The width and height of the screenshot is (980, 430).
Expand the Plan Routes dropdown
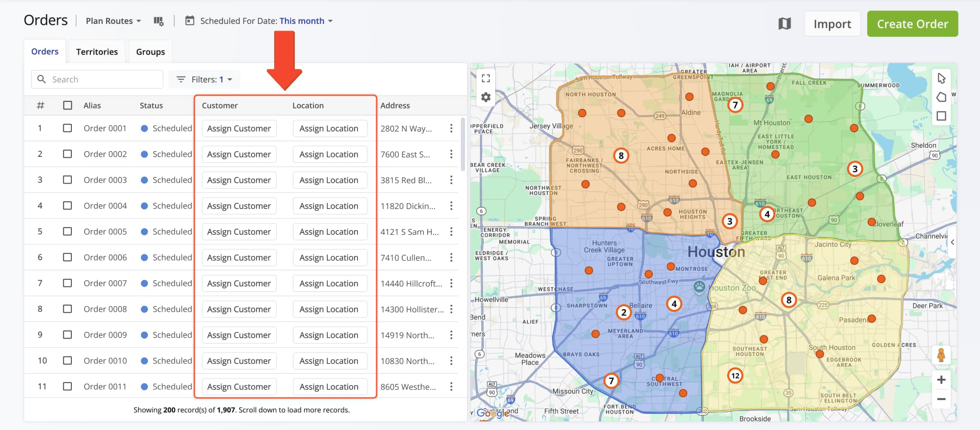[113, 21]
